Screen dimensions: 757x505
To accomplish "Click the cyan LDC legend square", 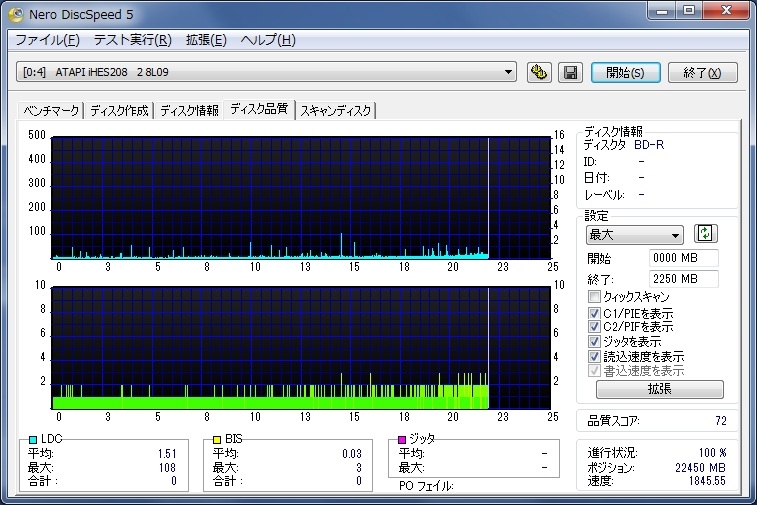I will tap(33, 439).
